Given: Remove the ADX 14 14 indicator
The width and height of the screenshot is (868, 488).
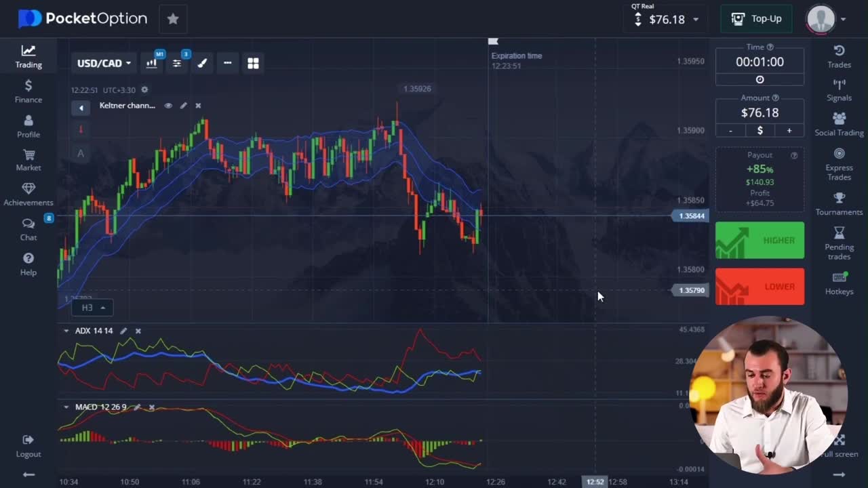Looking at the screenshot, I should click(x=138, y=331).
